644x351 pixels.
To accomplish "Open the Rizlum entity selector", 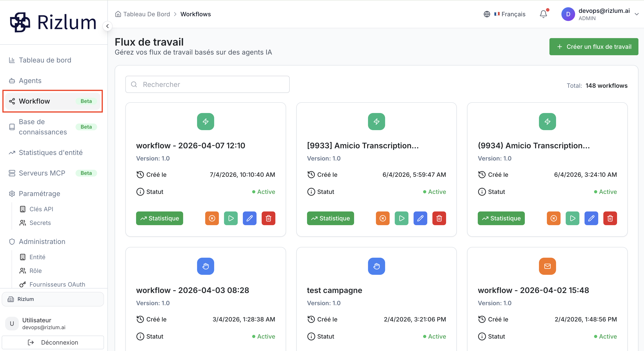I will (x=52, y=299).
